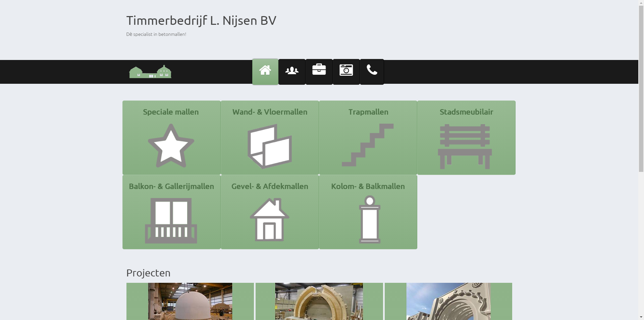644x320 pixels.
Task: Click the scrollbar down arrow
Action: point(641,317)
